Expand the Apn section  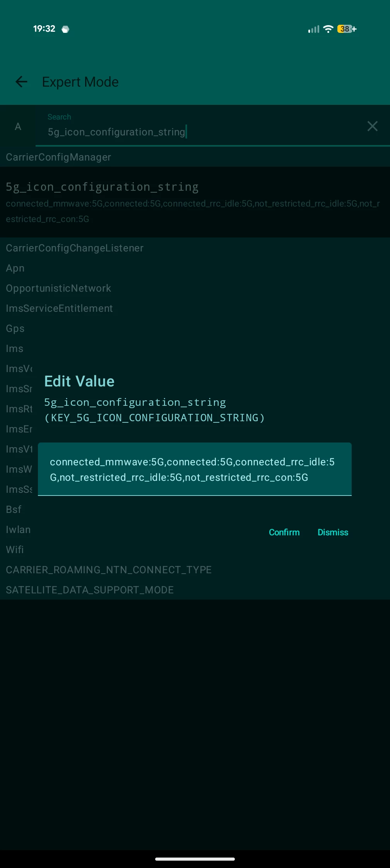pos(15,268)
